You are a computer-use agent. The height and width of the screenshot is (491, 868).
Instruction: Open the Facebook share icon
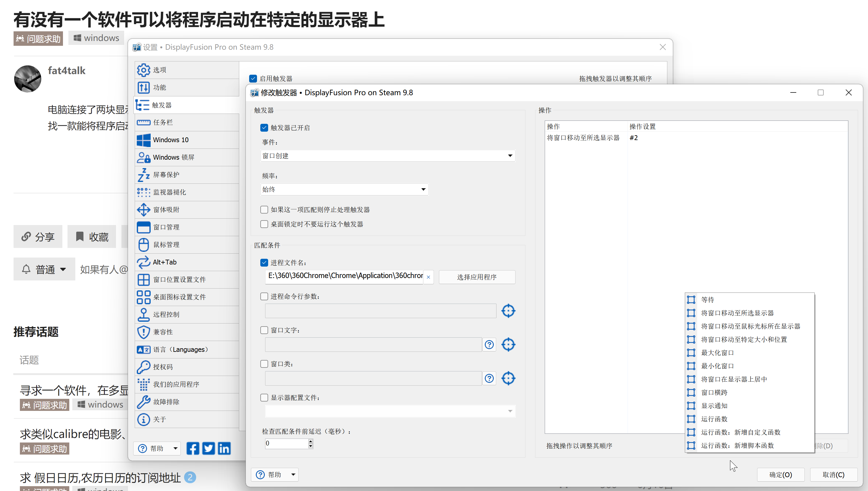pos(193,448)
